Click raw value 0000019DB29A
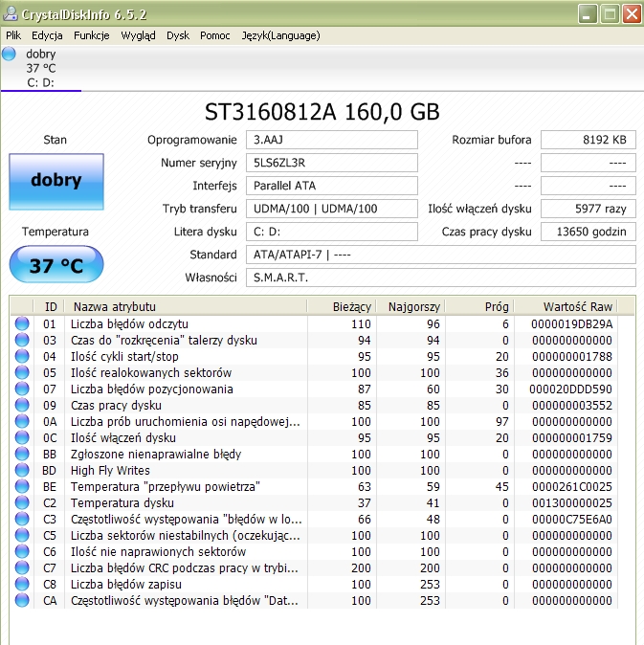This screenshot has width=644, height=645. click(571, 324)
